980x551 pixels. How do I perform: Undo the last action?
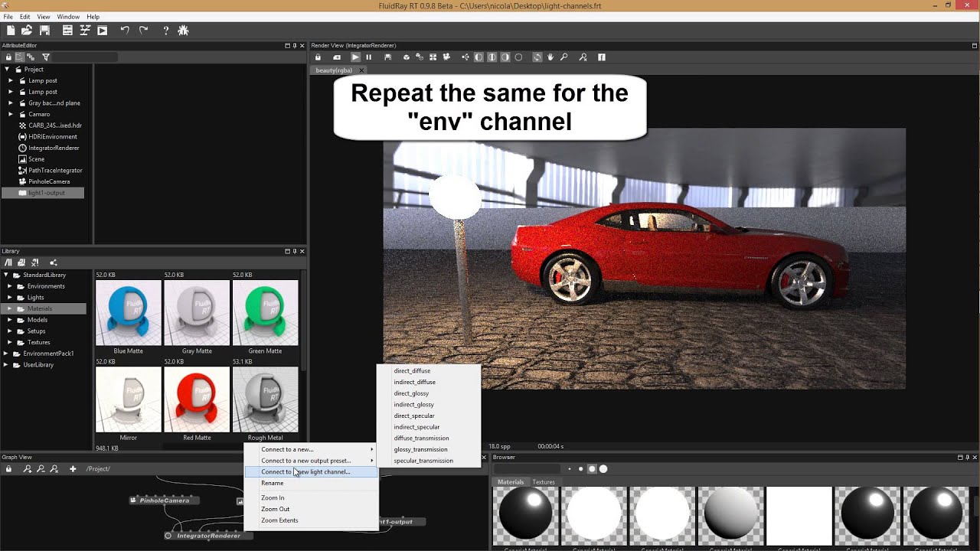tap(125, 31)
